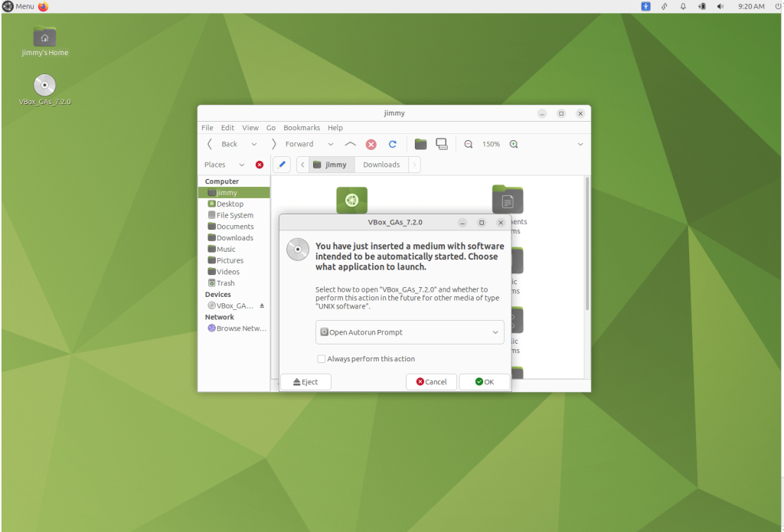This screenshot has height=532, width=784.
Task: Click the Downloads path bar button
Action: (x=381, y=165)
